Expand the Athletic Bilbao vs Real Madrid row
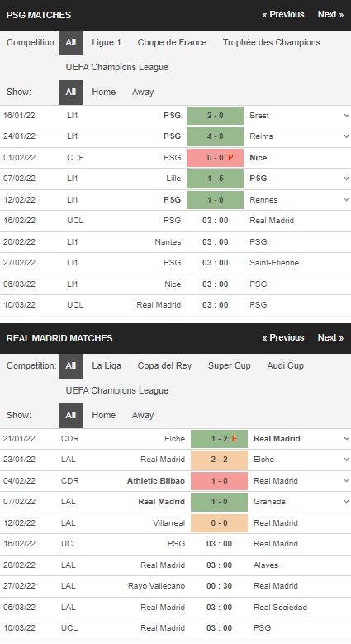The height and width of the screenshot is (644, 351). (x=347, y=481)
